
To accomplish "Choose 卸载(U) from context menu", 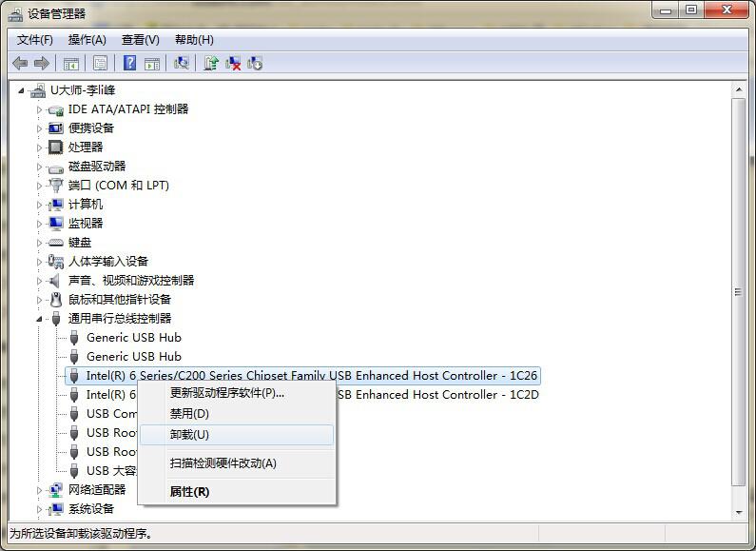I will (189, 435).
